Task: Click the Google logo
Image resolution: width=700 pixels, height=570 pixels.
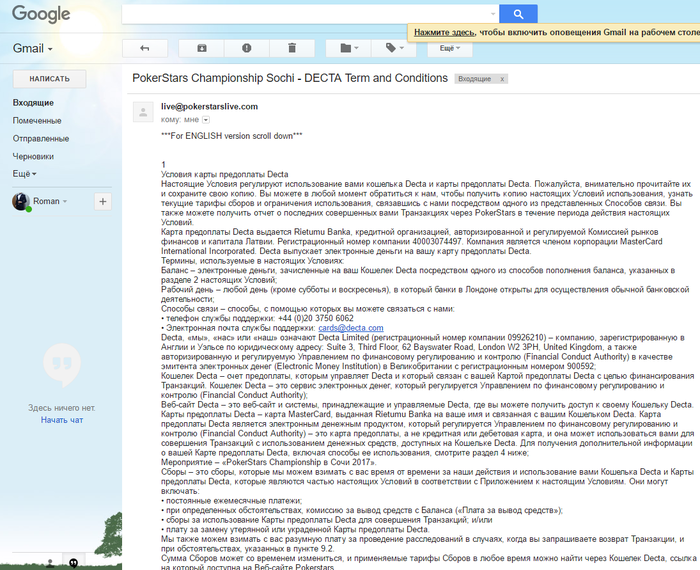Action: (41, 14)
